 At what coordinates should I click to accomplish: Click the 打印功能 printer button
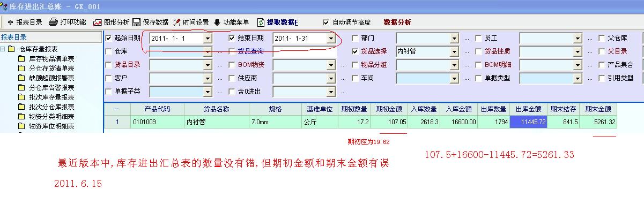coord(68,22)
